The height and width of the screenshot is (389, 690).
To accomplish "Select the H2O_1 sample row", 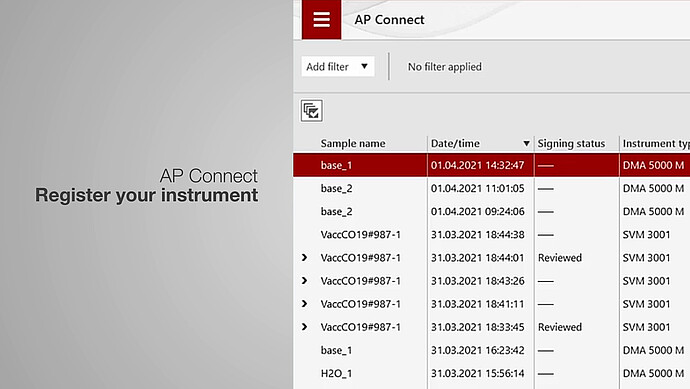I will (x=492, y=374).
